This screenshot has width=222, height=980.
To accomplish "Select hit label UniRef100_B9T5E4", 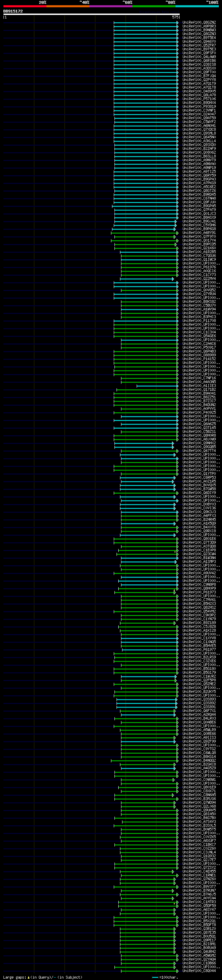I will point(199,38).
